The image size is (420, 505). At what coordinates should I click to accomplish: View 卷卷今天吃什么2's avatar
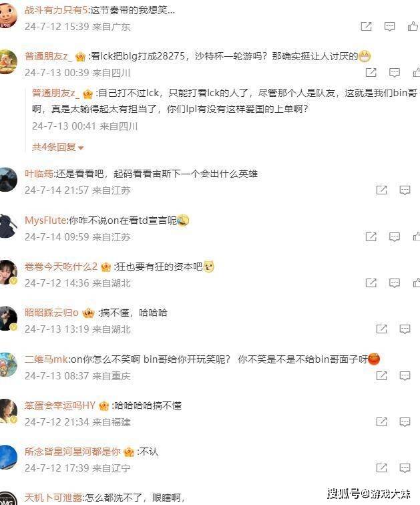coord(8,273)
